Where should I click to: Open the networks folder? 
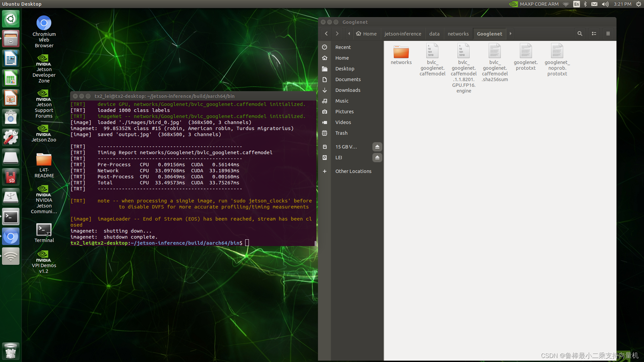click(x=401, y=54)
